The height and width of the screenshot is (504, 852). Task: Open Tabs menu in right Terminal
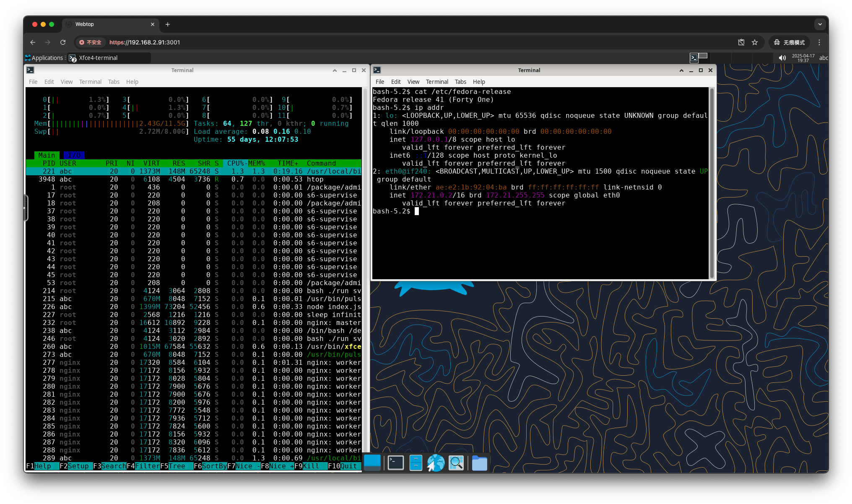460,82
